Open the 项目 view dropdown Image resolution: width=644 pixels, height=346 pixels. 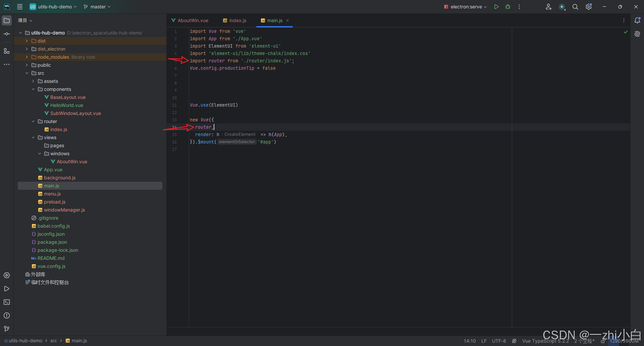click(x=25, y=20)
